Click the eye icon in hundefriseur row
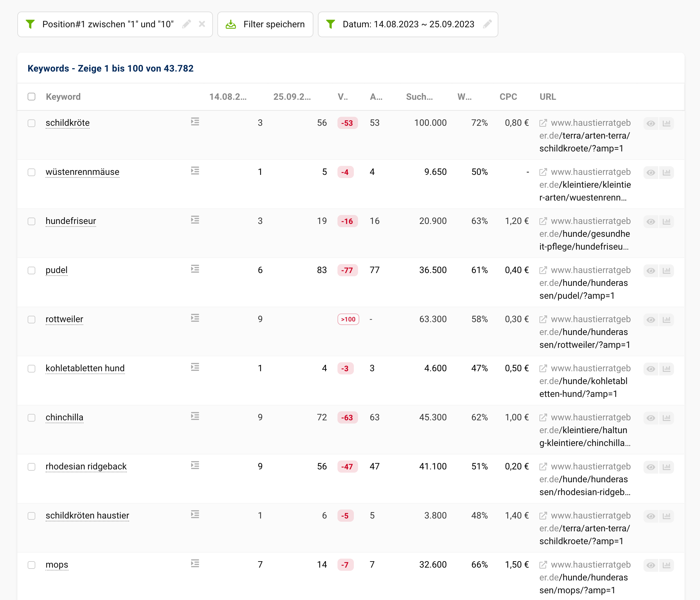The width and height of the screenshot is (700, 600). coord(651,222)
